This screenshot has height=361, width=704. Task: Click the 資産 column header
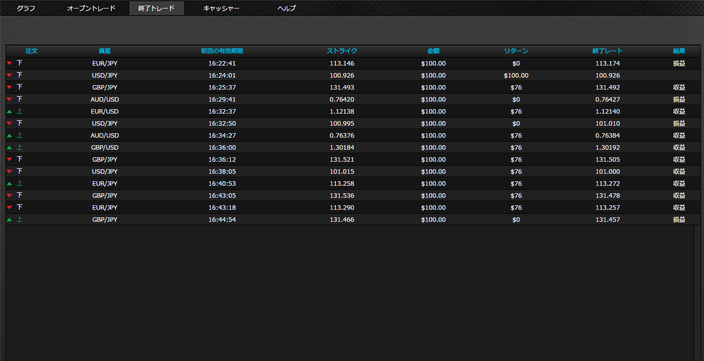coord(105,51)
